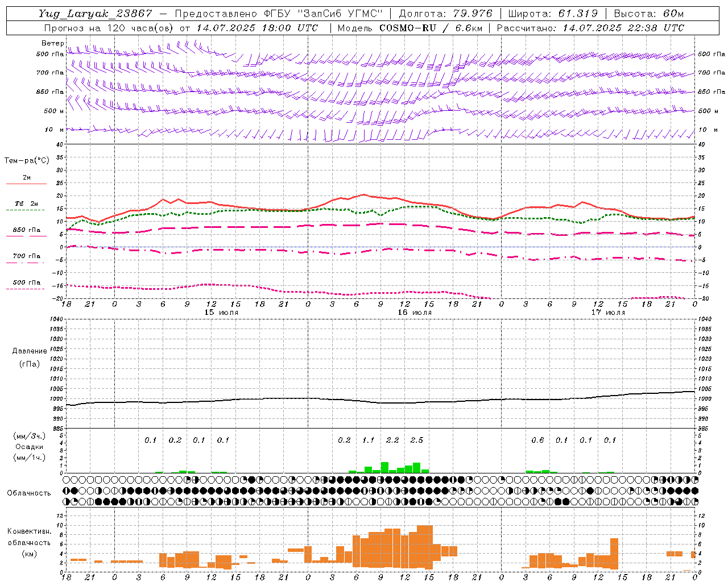The height and width of the screenshot is (582, 728).
Task: Click the Осадки precipitation label
Action: point(29,447)
